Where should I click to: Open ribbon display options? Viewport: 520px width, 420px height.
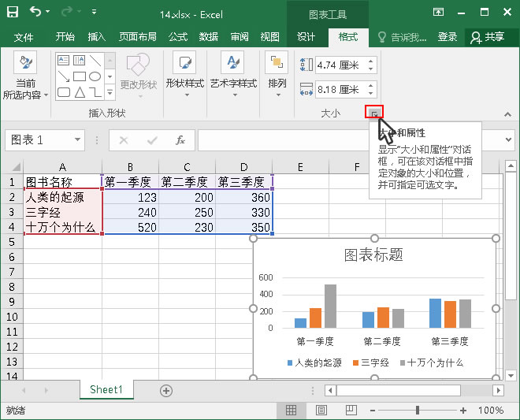pos(438,13)
